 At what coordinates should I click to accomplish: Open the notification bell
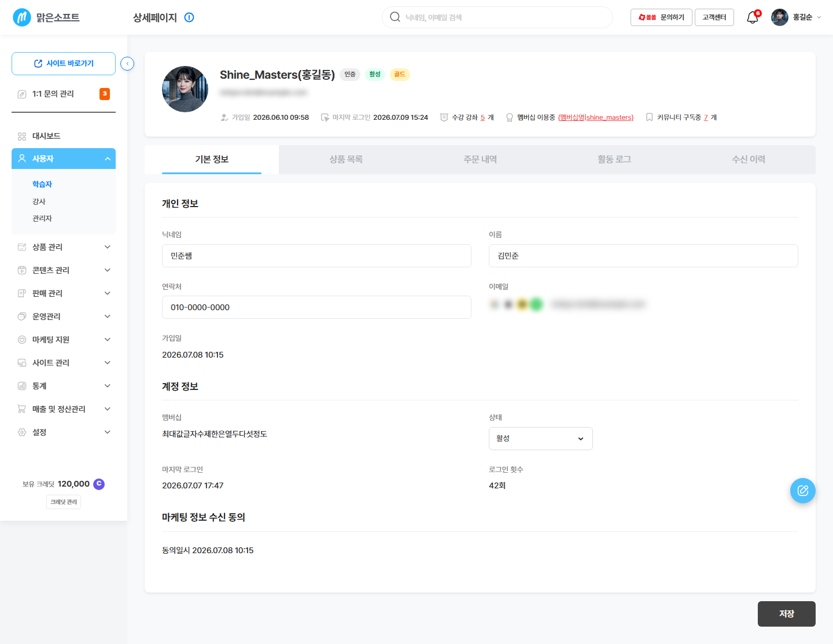(x=753, y=17)
